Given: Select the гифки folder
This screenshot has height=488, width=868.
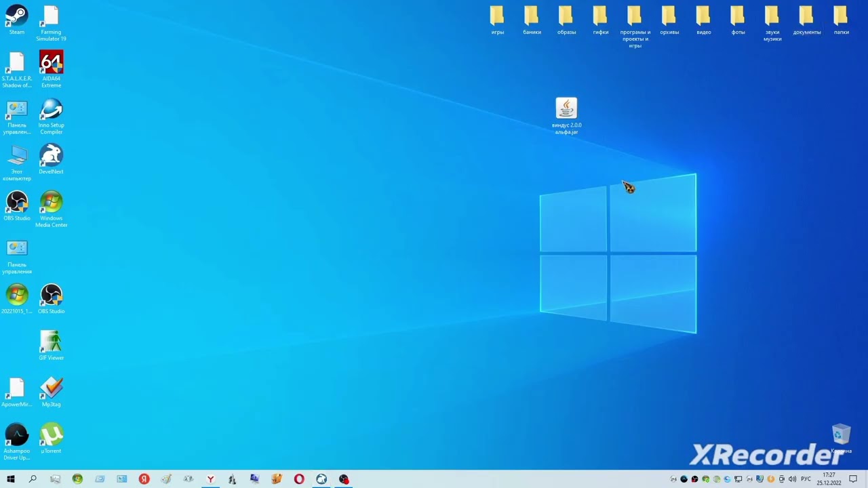Looking at the screenshot, I should point(601,20).
